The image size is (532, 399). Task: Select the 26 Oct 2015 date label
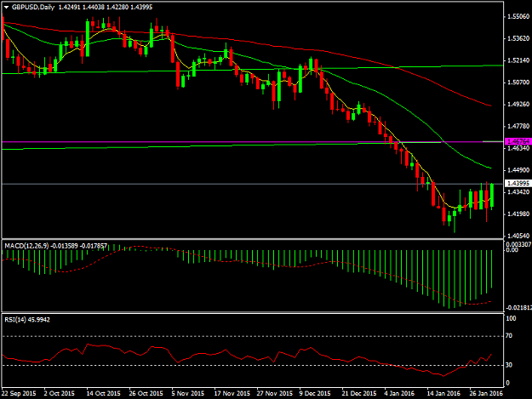(146, 394)
